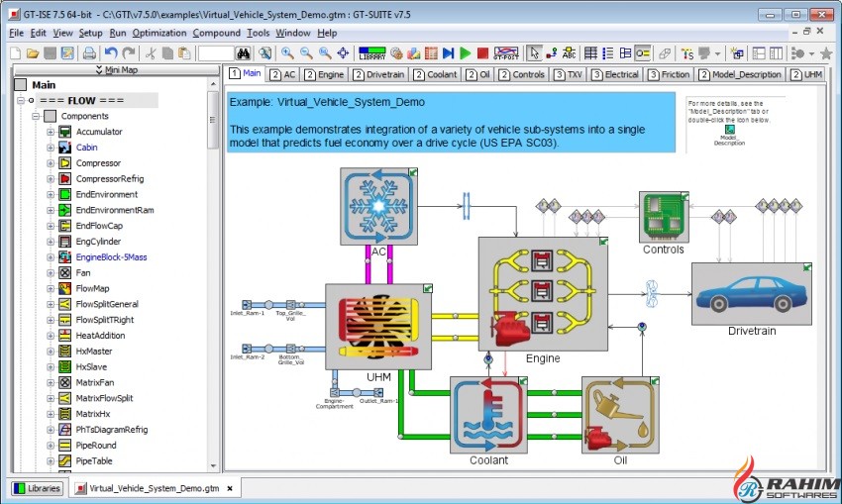Viewport: 842px width, 504px height.
Task: Stop the simulation with the red Stop icon
Action: [x=482, y=52]
